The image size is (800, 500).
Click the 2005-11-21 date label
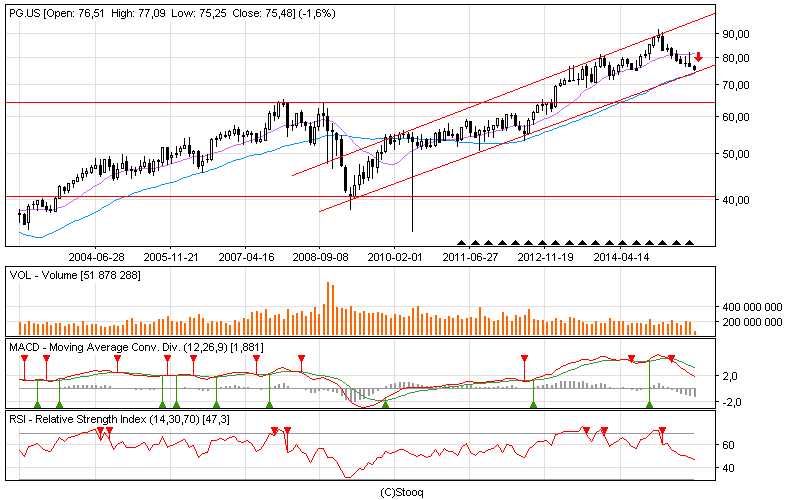point(171,257)
